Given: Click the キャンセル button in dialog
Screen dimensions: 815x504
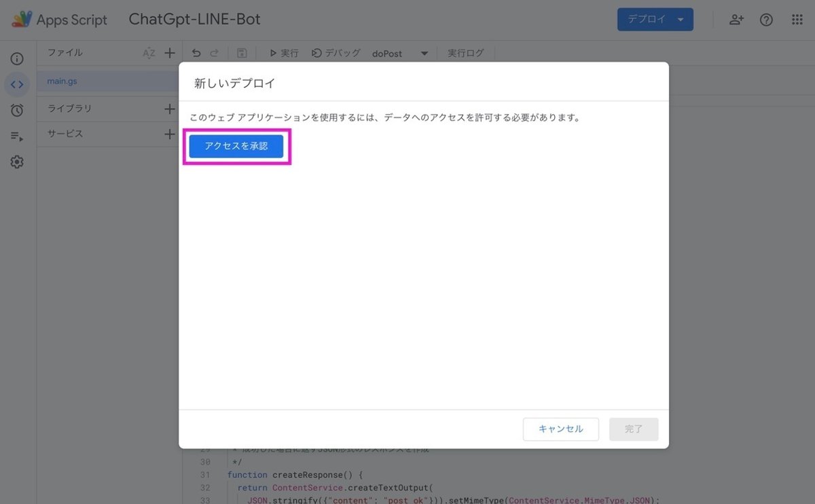Looking at the screenshot, I should (561, 429).
